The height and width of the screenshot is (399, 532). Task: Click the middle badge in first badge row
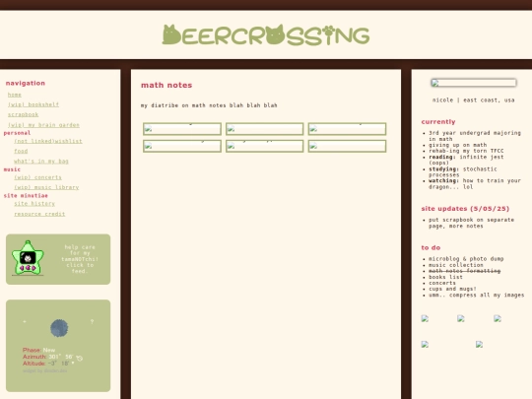[461, 318]
